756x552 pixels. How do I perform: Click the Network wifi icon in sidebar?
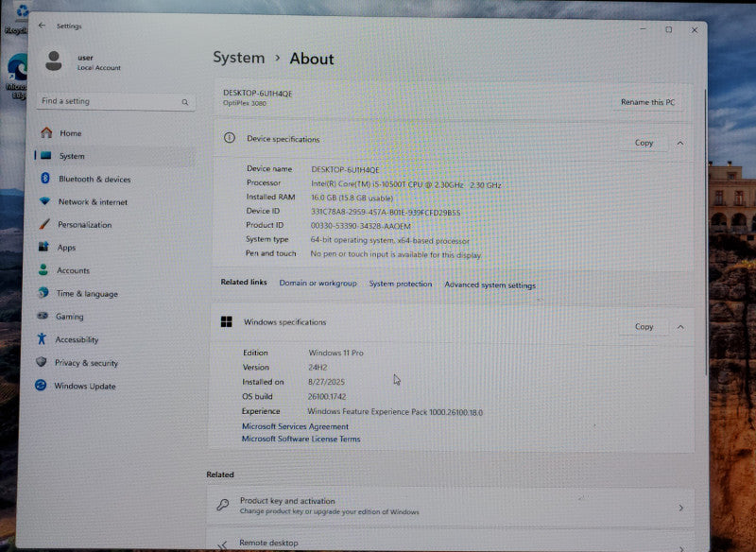point(44,201)
